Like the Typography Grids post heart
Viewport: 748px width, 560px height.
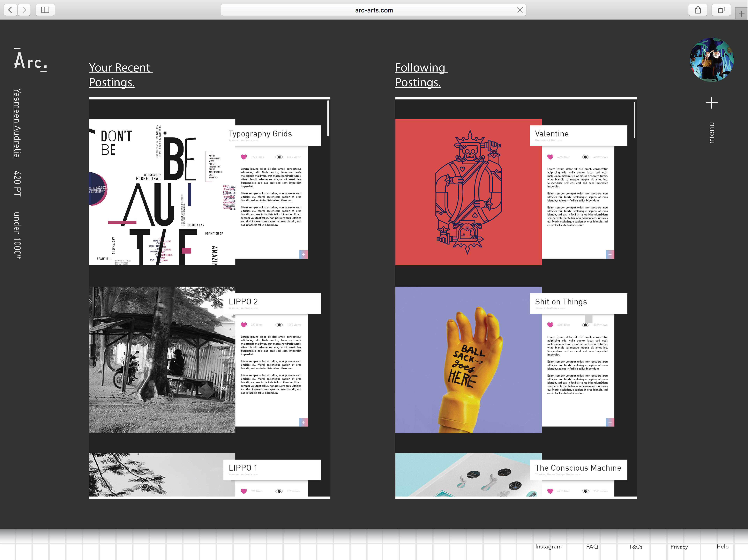pyautogui.click(x=244, y=157)
